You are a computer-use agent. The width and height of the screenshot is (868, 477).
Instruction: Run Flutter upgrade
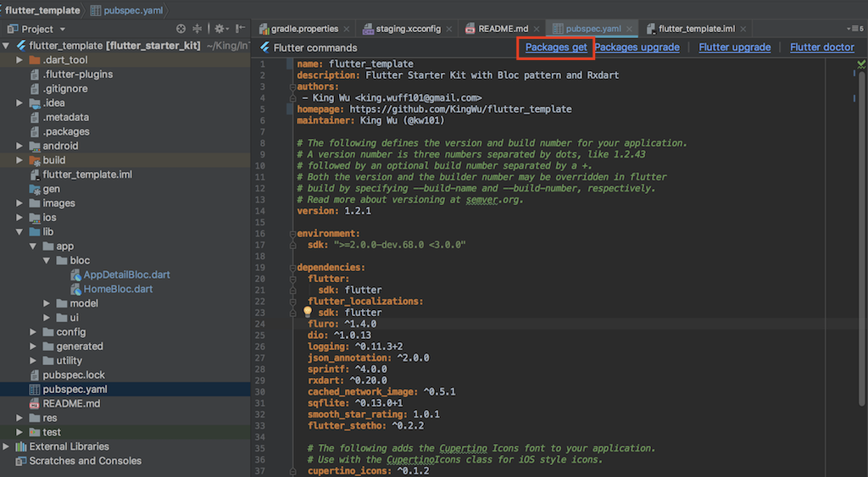(735, 47)
